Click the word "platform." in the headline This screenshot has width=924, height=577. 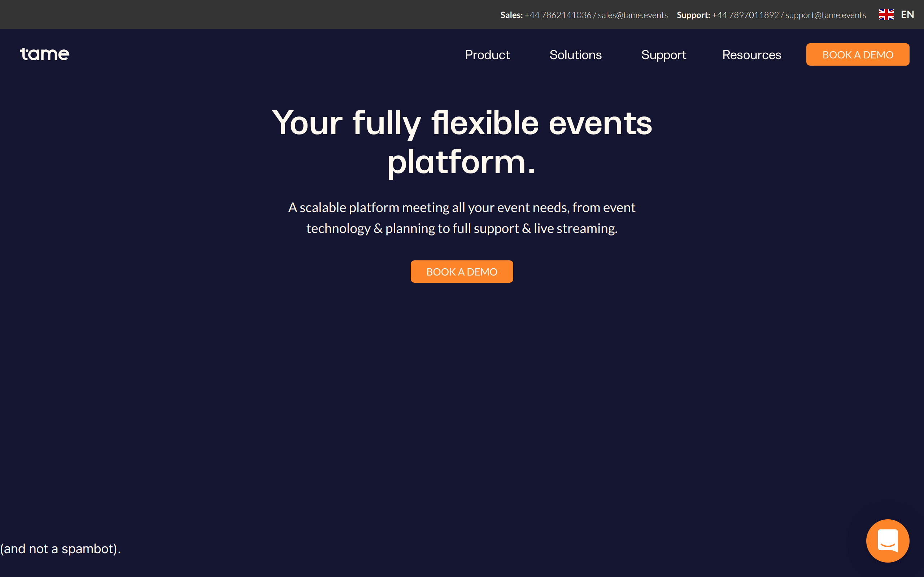[462, 162]
